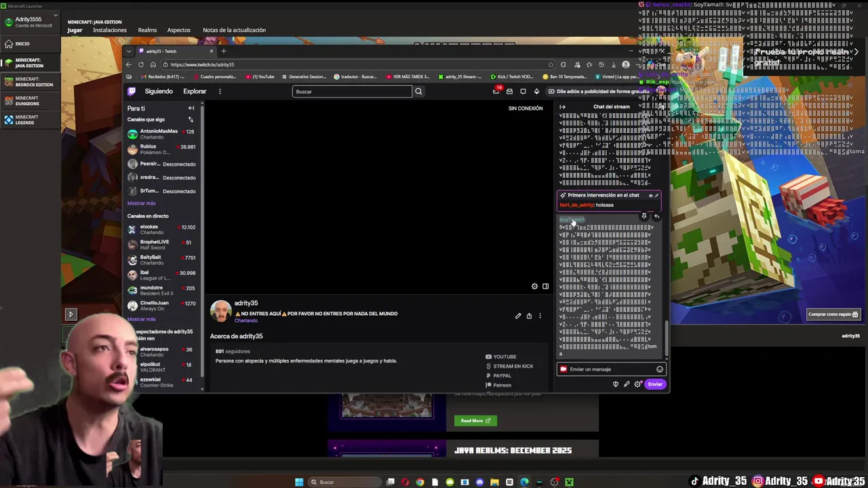Open the Twitch chat bubble icon in top bar
Image resolution: width=868 pixels, height=488 pixels.
[x=523, y=91]
